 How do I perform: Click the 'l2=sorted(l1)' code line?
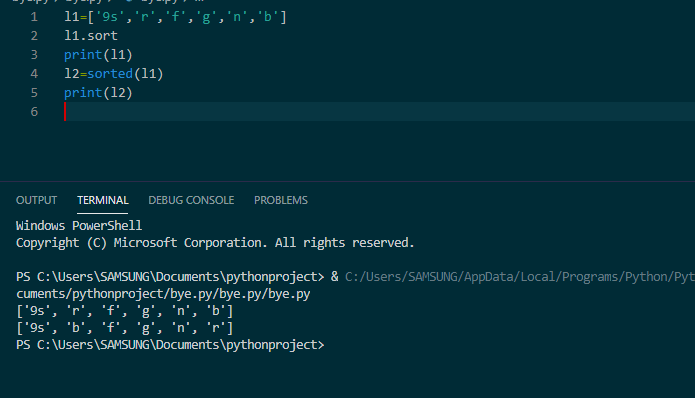coord(114,74)
